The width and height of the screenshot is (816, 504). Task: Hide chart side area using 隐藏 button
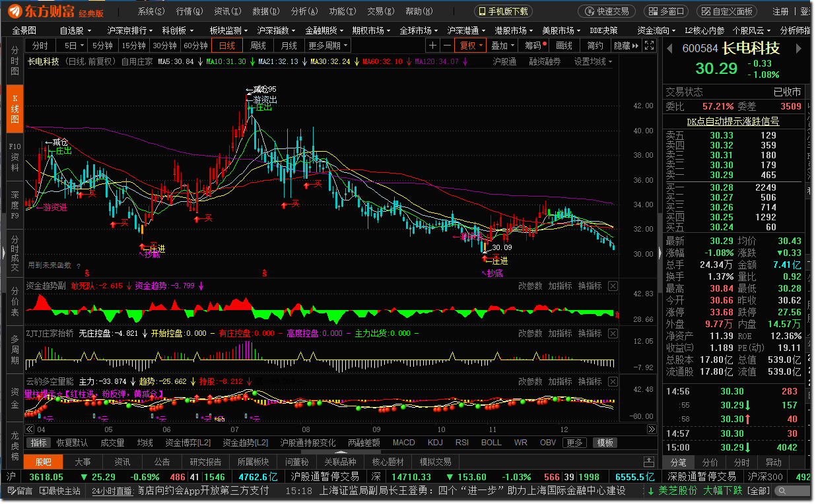(x=626, y=46)
